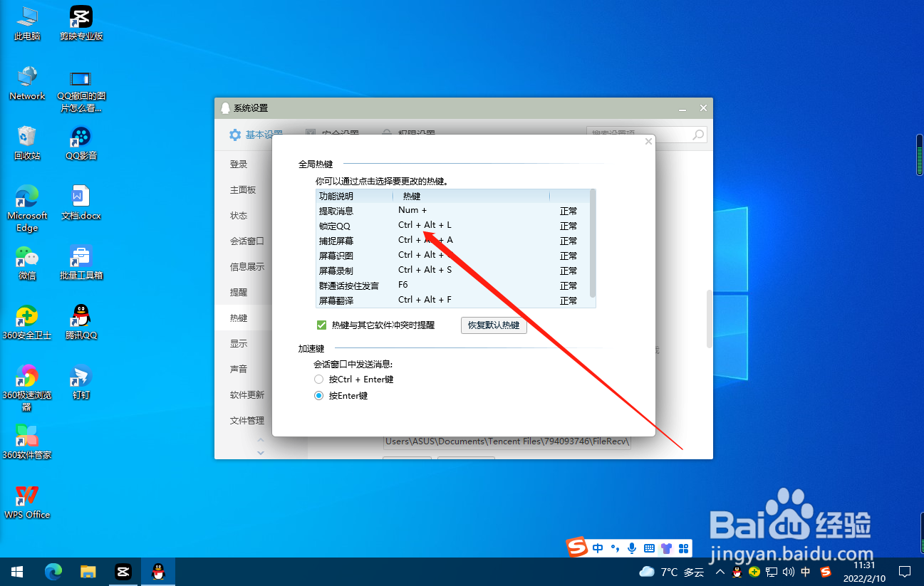Image resolution: width=924 pixels, height=586 pixels.
Task: Open Network desktop icon
Action: pyautogui.click(x=27, y=83)
